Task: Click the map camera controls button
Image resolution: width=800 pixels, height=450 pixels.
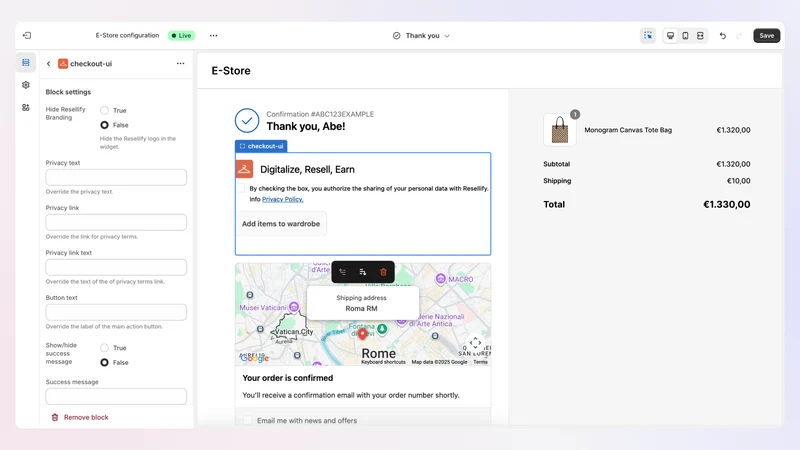Action: pos(476,343)
